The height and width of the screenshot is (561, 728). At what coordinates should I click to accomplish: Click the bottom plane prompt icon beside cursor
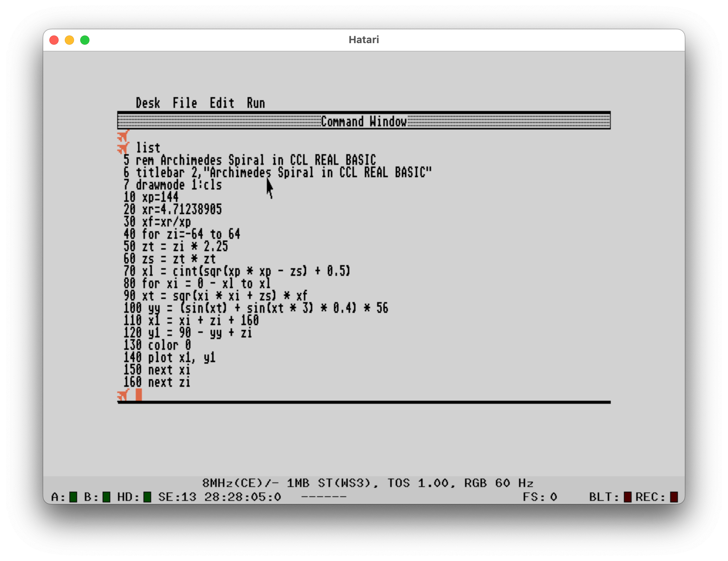(123, 395)
